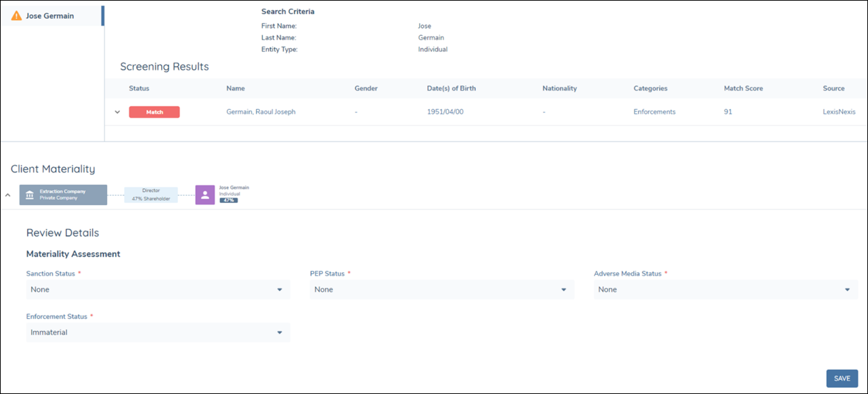Screen dimensions: 868x394
Task: Expand the Match screening result row
Action: click(x=116, y=112)
